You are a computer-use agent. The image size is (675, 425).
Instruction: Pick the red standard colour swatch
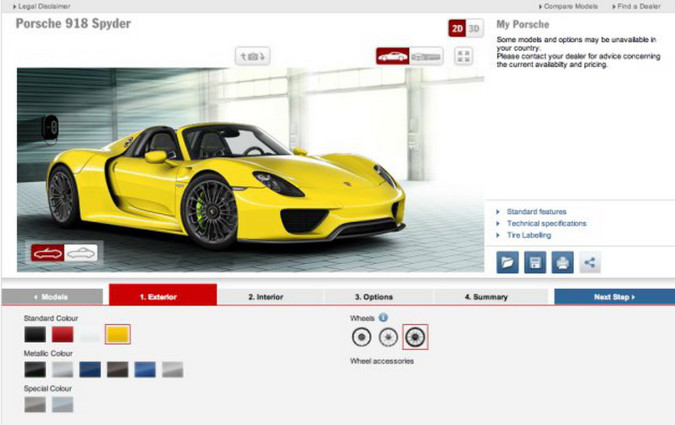63,335
